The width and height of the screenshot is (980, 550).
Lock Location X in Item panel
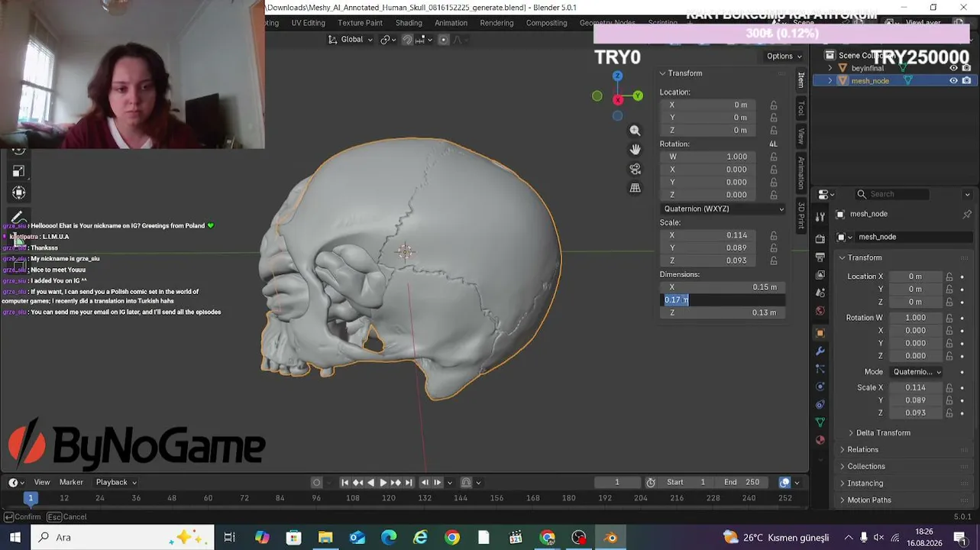point(774,105)
